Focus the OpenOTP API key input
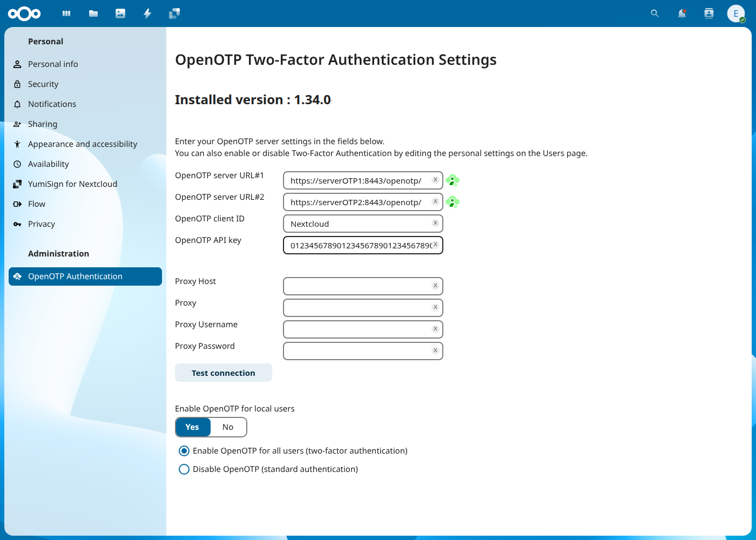Image resolution: width=756 pixels, height=540 pixels. coord(363,245)
